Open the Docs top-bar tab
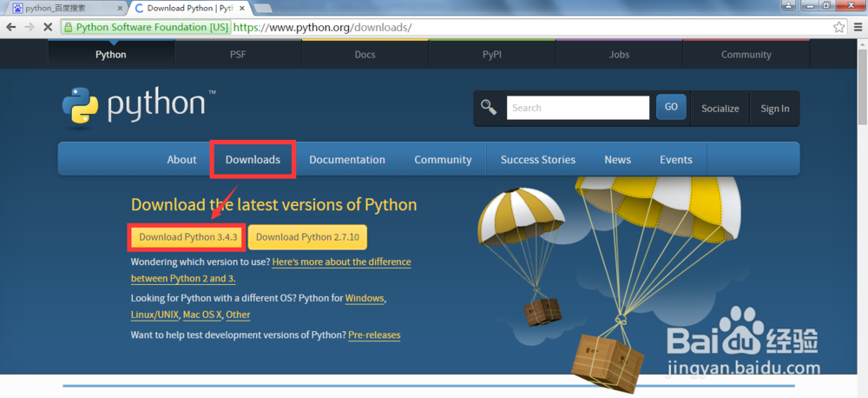Viewport: 868px width, 398px height. [365, 55]
